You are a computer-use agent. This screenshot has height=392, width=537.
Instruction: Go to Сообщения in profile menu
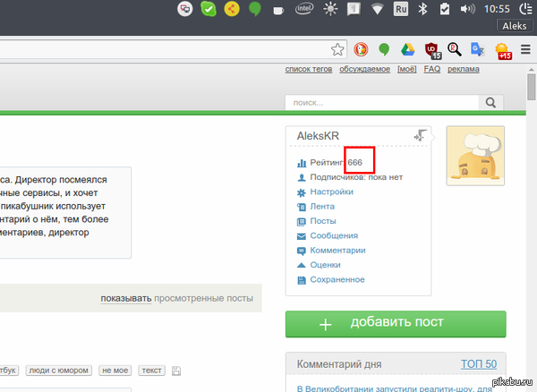pos(336,235)
